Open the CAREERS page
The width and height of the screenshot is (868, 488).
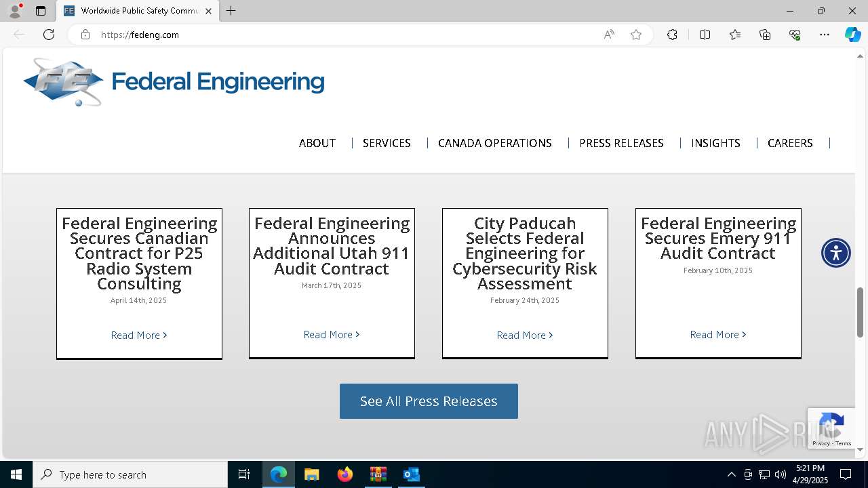tap(790, 143)
